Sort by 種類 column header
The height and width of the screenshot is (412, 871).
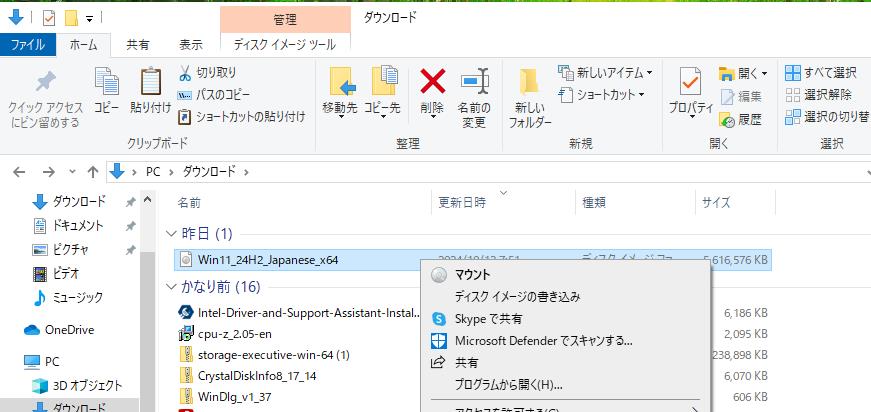[593, 203]
